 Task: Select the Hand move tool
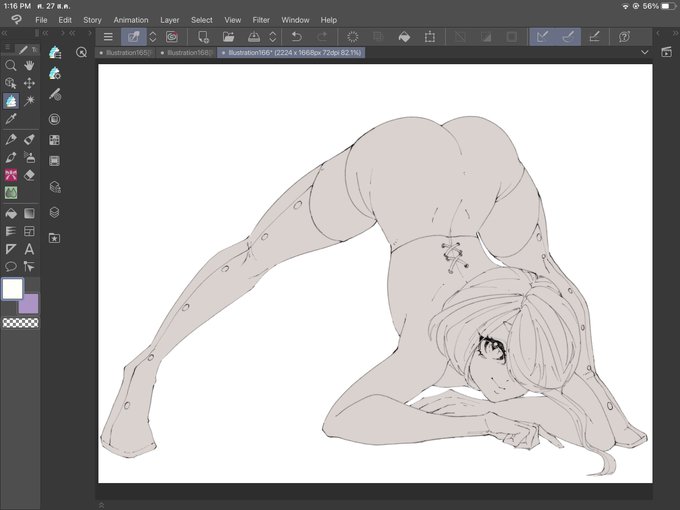(29, 65)
